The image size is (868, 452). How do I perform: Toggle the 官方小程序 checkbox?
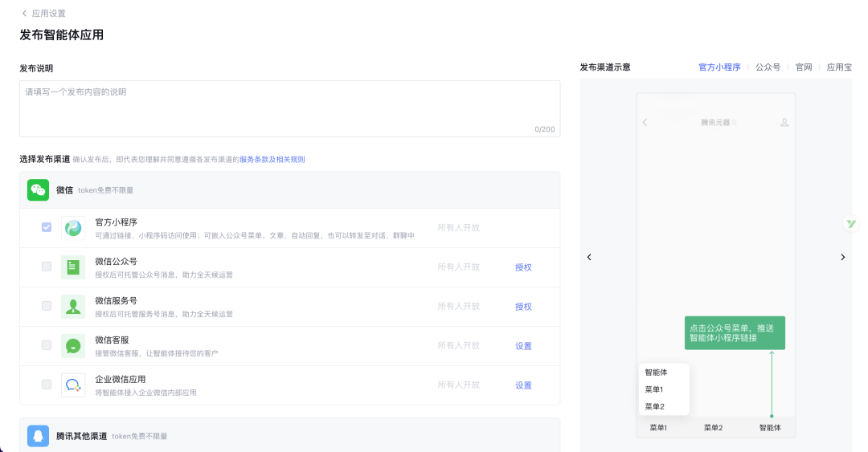pyautogui.click(x=47, y=228)
